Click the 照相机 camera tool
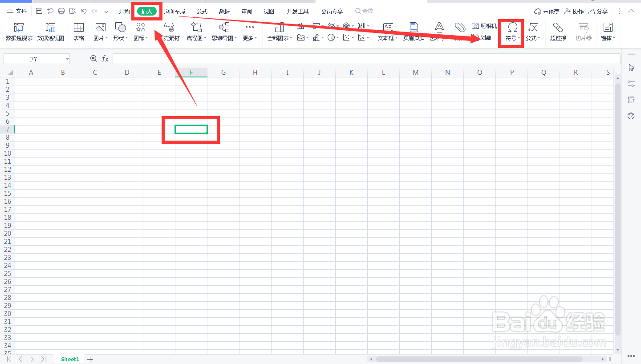 [484, 26]
